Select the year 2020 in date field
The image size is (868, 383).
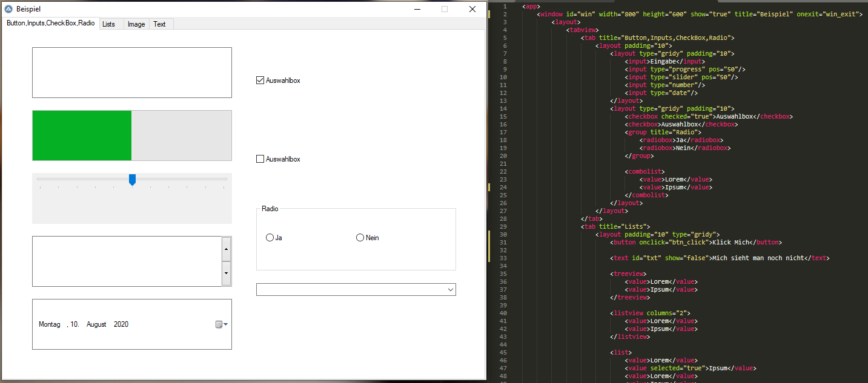point(121,324)
